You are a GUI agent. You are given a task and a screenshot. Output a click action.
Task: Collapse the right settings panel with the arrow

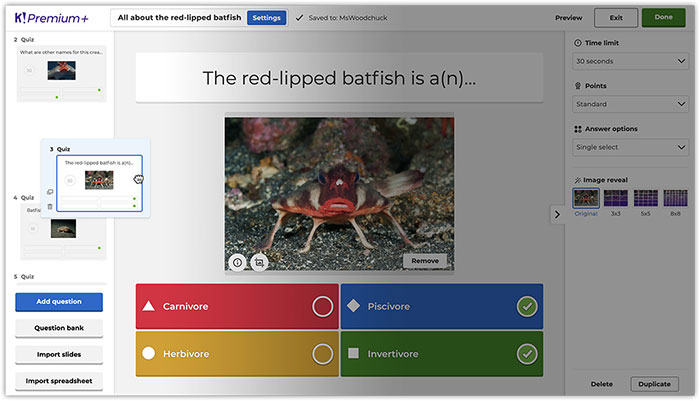[x=557, y=214]
